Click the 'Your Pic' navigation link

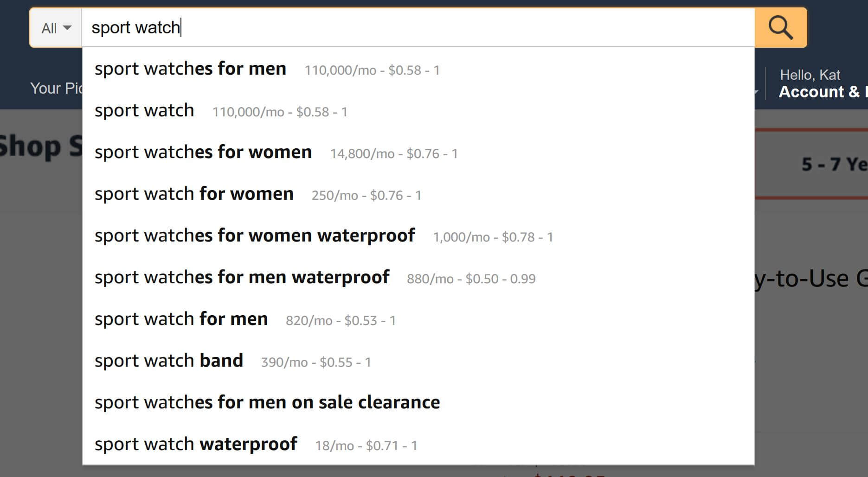56,88
